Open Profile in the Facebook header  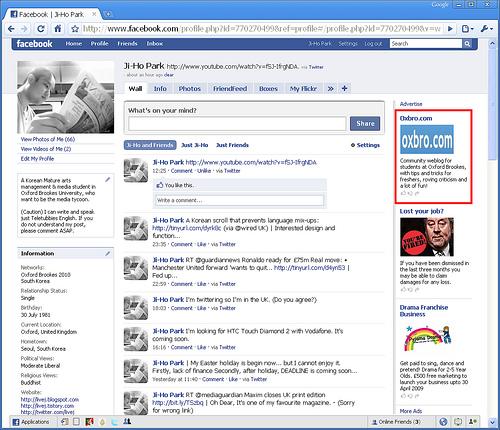[99, 44]
